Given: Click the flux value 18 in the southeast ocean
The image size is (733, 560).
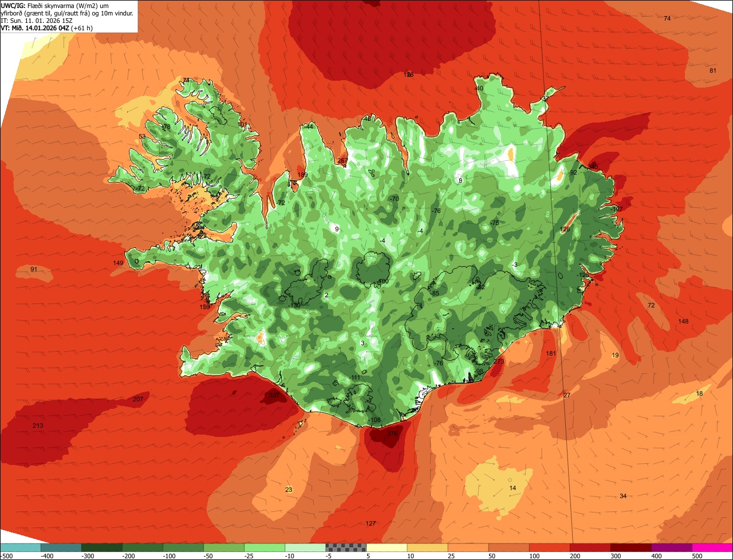Looking at the screenshot, I should click(x=699, y=393).
